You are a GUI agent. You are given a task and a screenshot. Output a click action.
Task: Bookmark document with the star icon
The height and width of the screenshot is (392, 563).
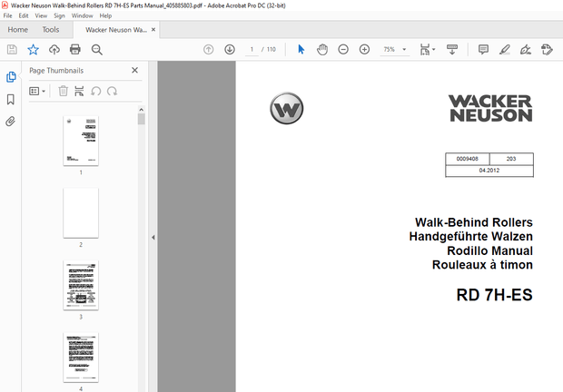coord(33,50)
